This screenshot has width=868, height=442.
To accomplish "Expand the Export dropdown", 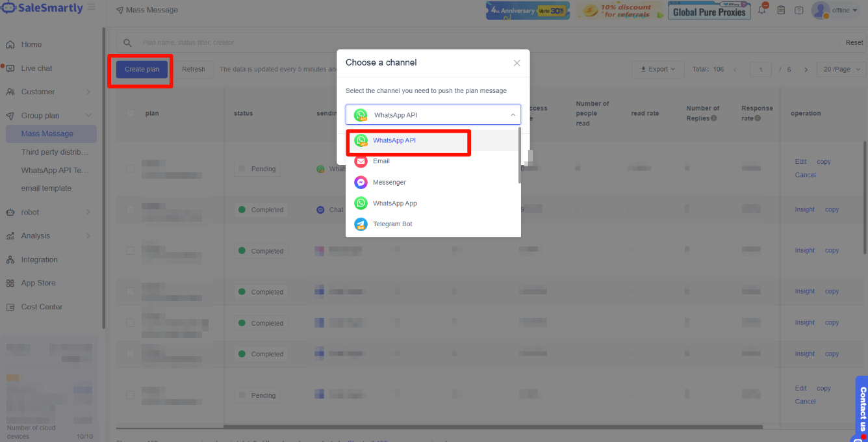I will click(657, 70).
